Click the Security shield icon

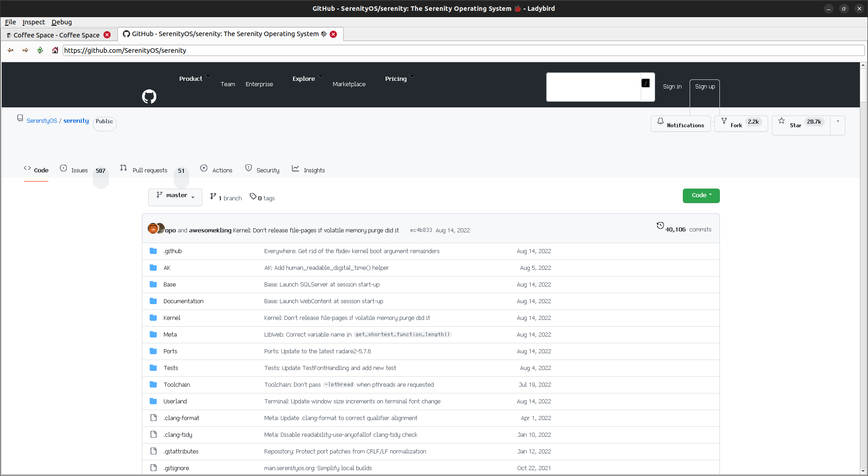(x=248, y=168)
